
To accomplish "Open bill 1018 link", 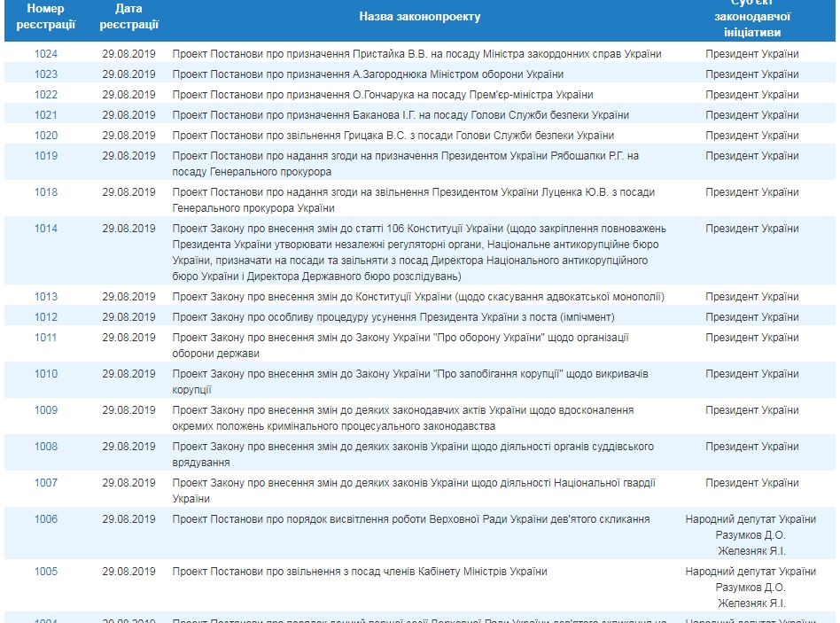I will tap(46, 192).
